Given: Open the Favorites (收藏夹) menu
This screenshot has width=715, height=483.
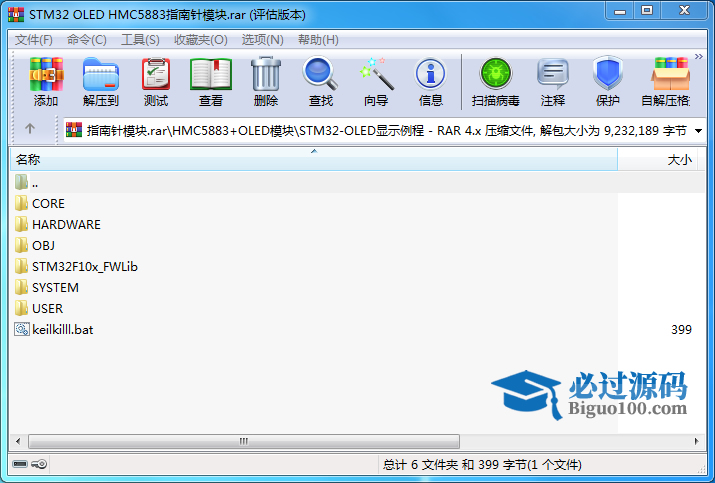Looking at the screenshot, I should 201,40.
